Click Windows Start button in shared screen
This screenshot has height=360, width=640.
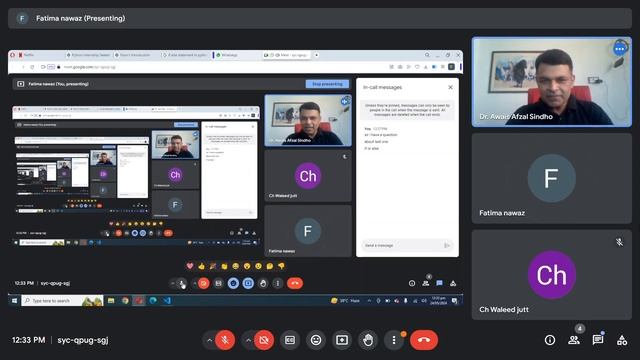[x=15, y=300]
